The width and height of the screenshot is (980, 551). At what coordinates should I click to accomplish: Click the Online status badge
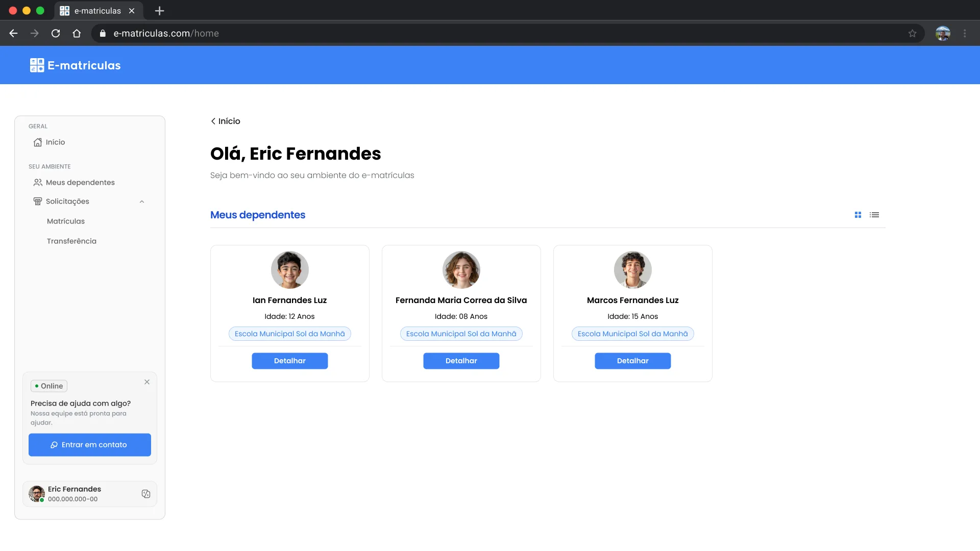click(49, 386)
